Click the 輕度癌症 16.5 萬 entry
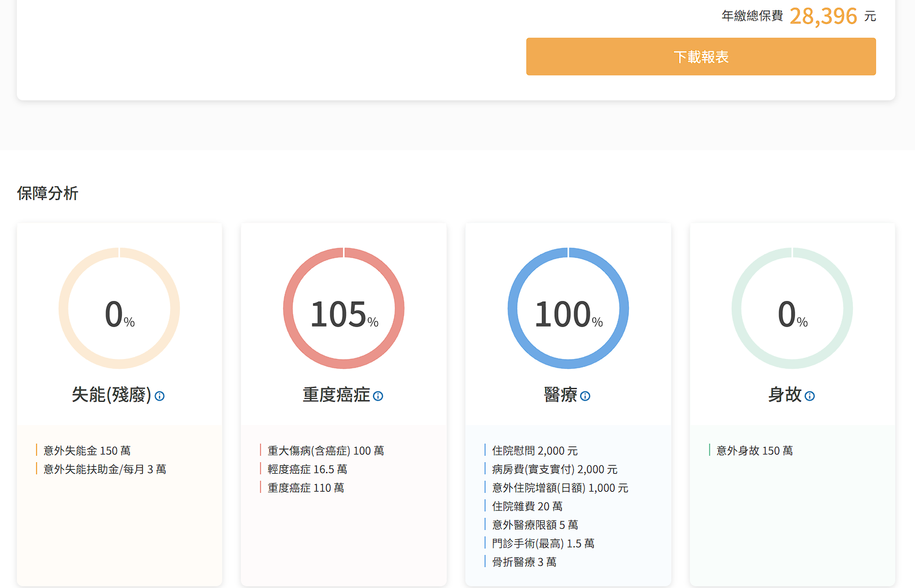 (x=307, y=469)
